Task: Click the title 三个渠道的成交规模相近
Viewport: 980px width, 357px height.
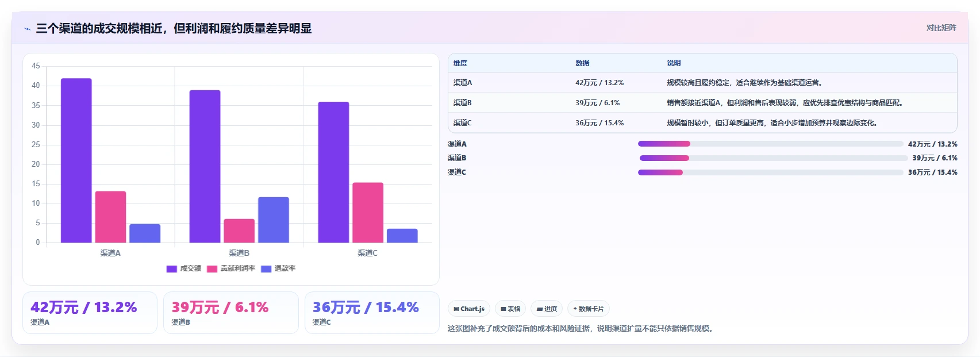Action: point(174,29)
